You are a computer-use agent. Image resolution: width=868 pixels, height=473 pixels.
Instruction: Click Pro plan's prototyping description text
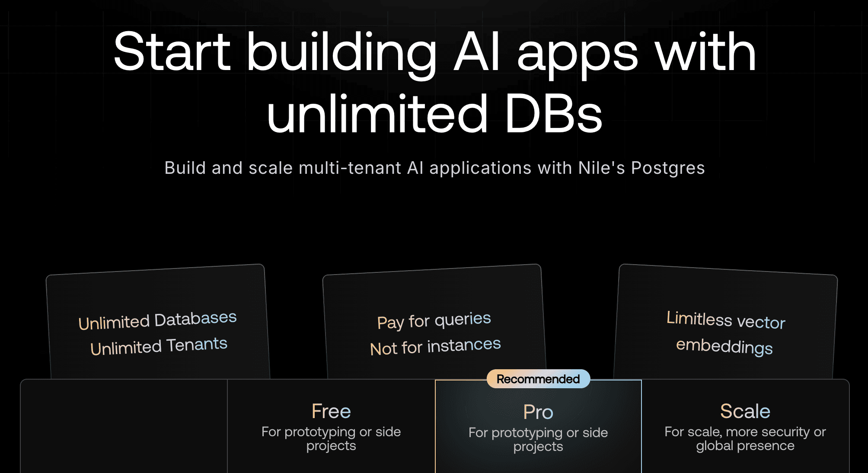click(x=537, y=439)
